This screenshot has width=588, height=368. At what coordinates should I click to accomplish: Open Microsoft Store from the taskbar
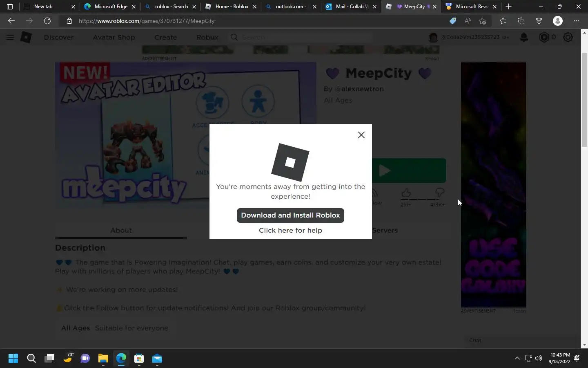coord(139,359)
